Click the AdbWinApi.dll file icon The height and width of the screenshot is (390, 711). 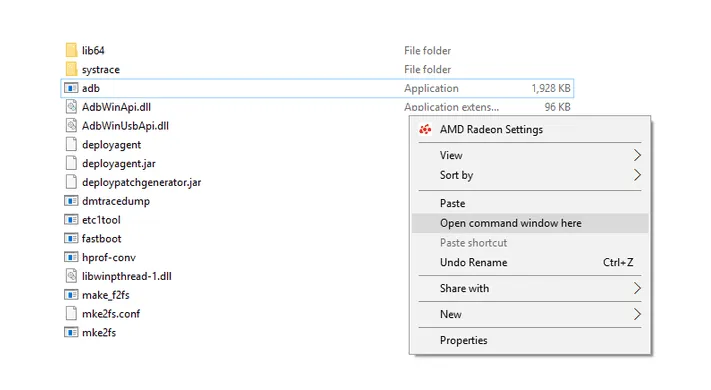(71, 107)
